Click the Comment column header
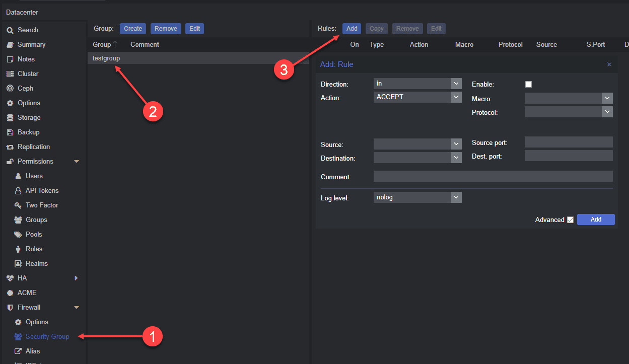629x364 pixels. 145,45
